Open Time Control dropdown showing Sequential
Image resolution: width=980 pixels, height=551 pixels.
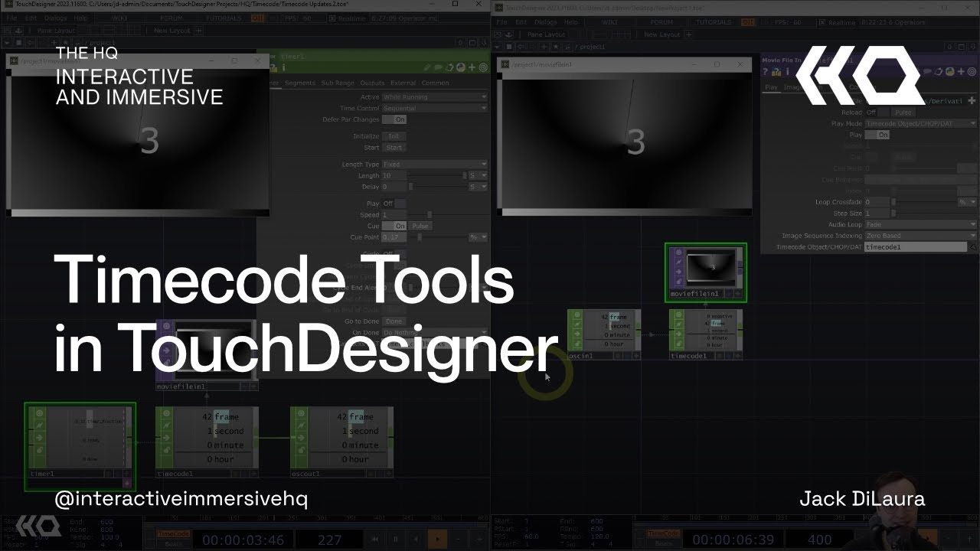coord(434,108)
